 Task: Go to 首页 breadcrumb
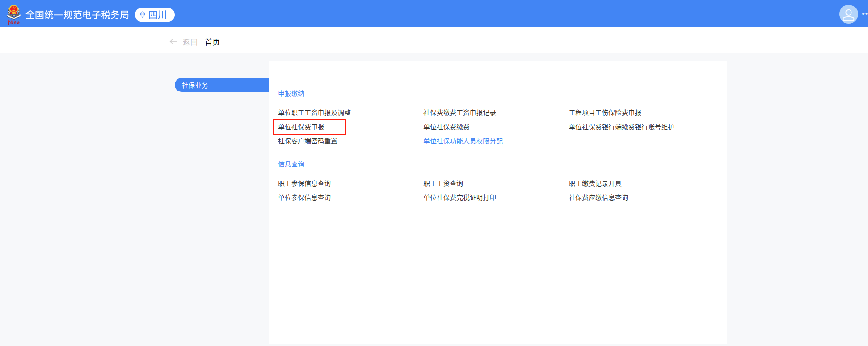[x=212, y=42]
